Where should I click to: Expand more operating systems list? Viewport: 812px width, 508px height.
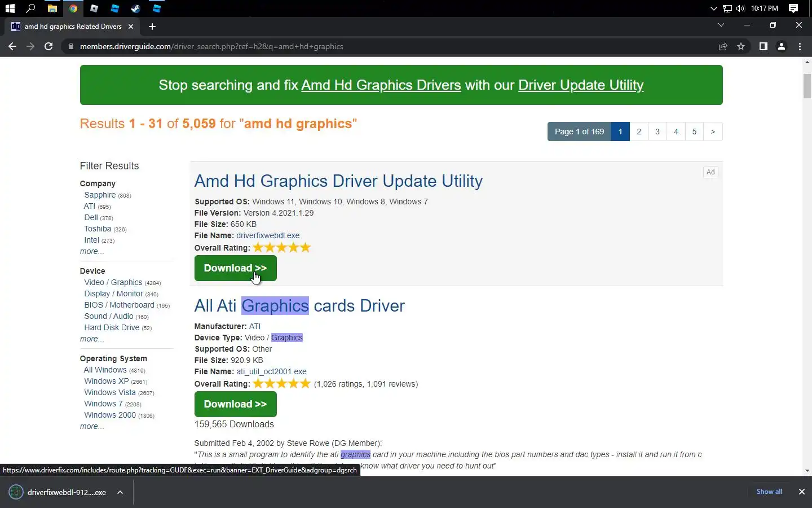[x=91, y=426]
